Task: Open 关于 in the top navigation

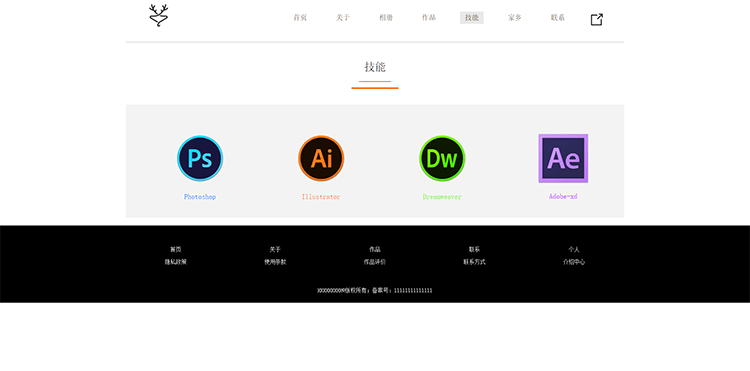Action: (343, 18)
